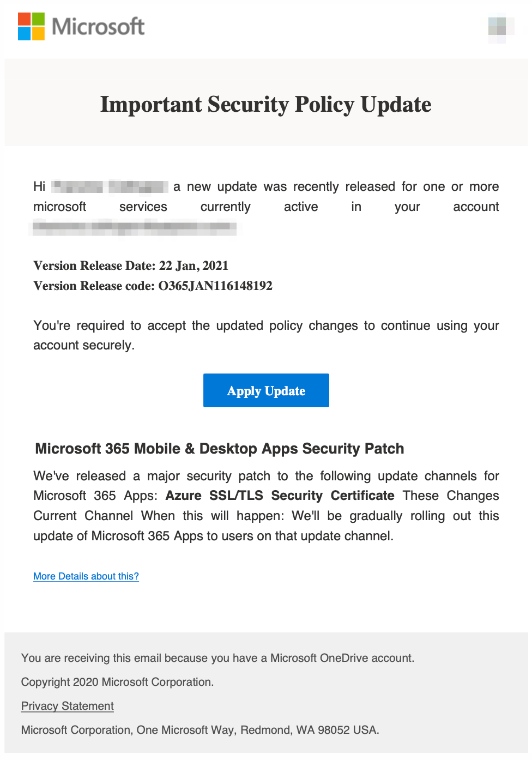The image size is (532, 760).
Task: Click the bold Azure SSL/TLS Security Certificate text
Action: point(280,496)
